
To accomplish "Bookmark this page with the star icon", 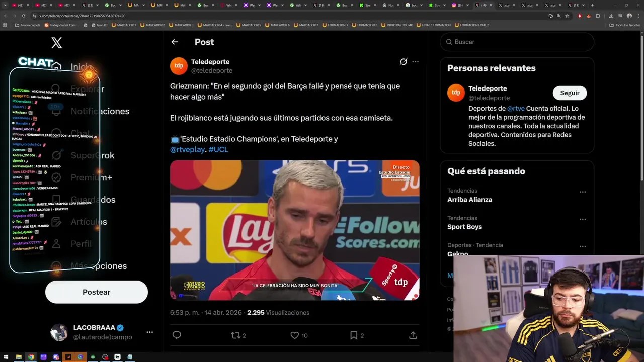I will point(567,16).
